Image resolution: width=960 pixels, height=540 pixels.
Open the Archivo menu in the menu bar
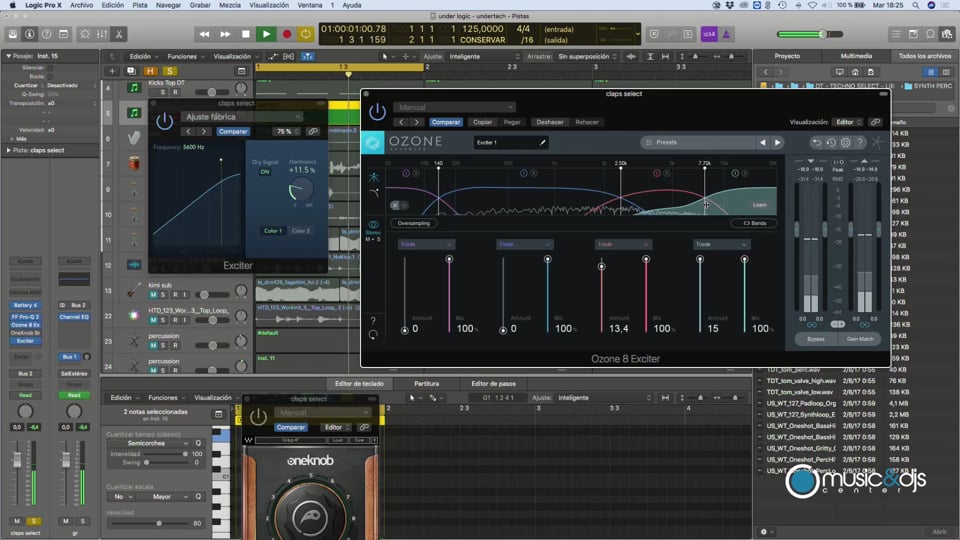point(81,5)
